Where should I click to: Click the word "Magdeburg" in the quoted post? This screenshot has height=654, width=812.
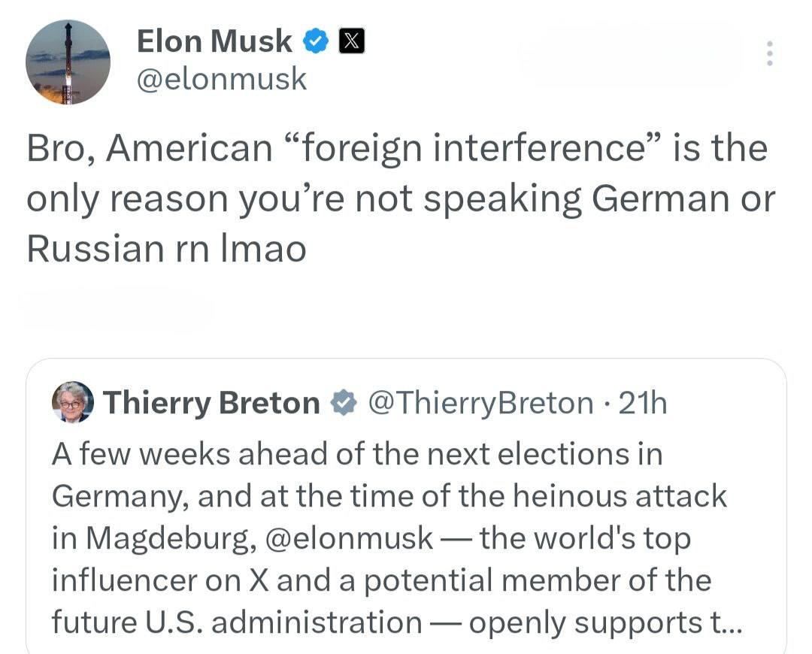click(x=171, y=538)
